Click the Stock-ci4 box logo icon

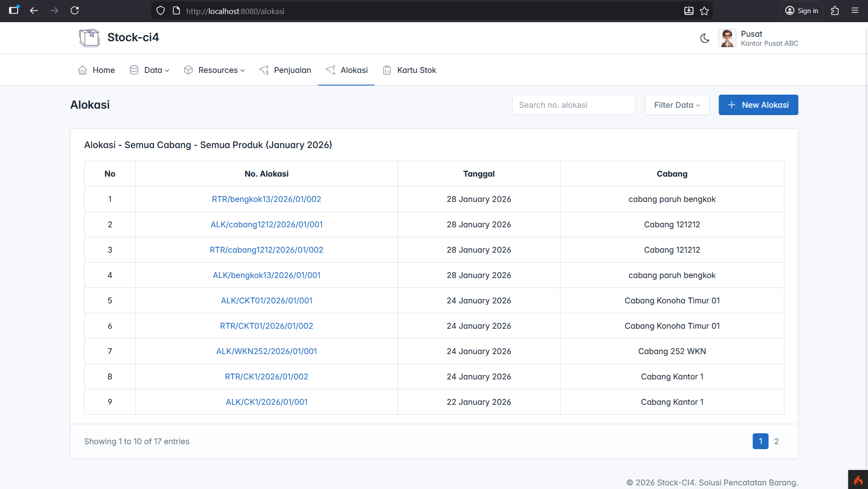coord(89,38)
